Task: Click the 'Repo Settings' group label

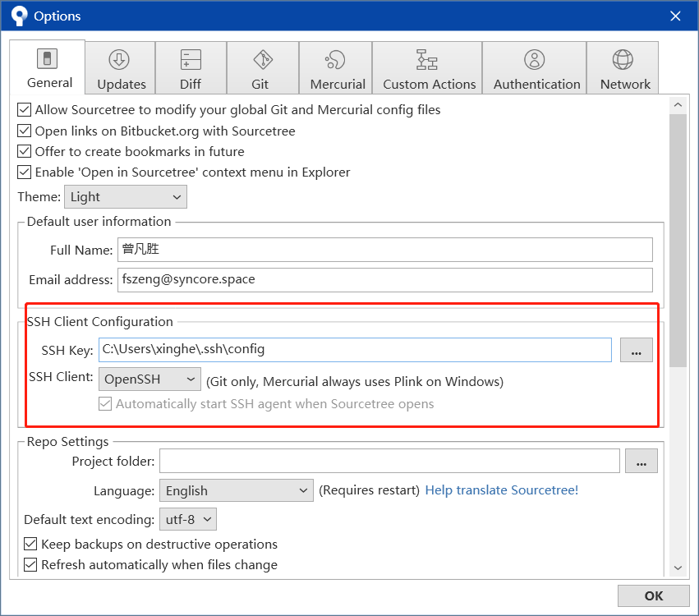Action: pyautogui.click(x=67, y=441)
